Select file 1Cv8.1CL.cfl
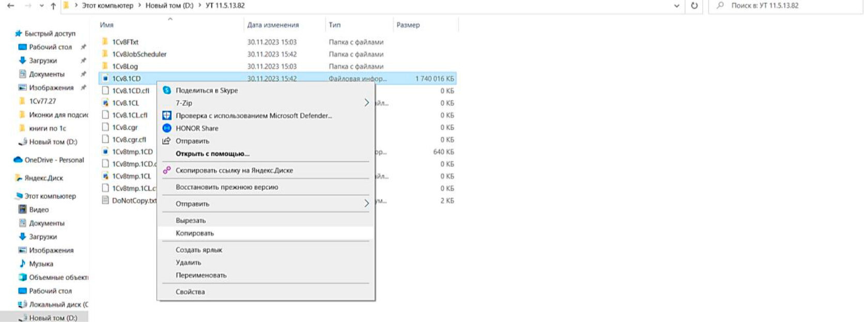The height and width of the screenshot is (322, 868). coord(130,115)
